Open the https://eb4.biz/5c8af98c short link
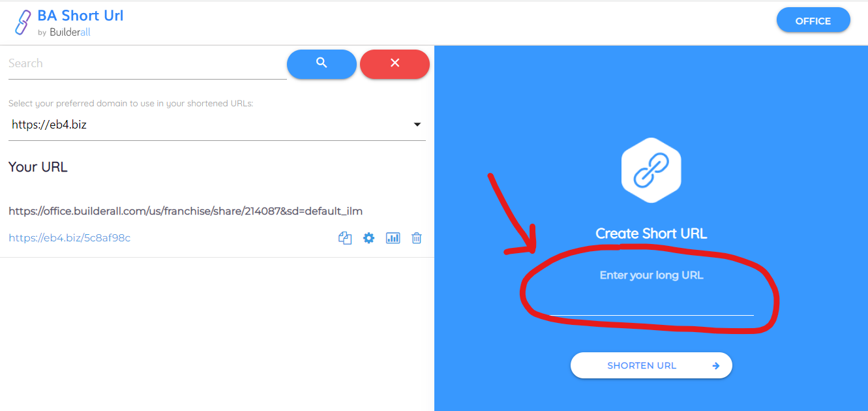This screenshot has height=411, width=868. (x=70, y=238)
